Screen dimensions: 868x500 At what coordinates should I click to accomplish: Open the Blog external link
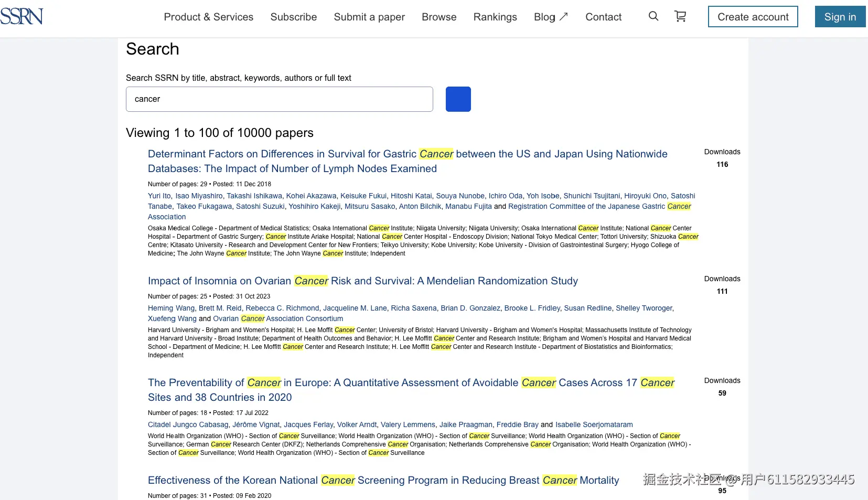(545, 16)
